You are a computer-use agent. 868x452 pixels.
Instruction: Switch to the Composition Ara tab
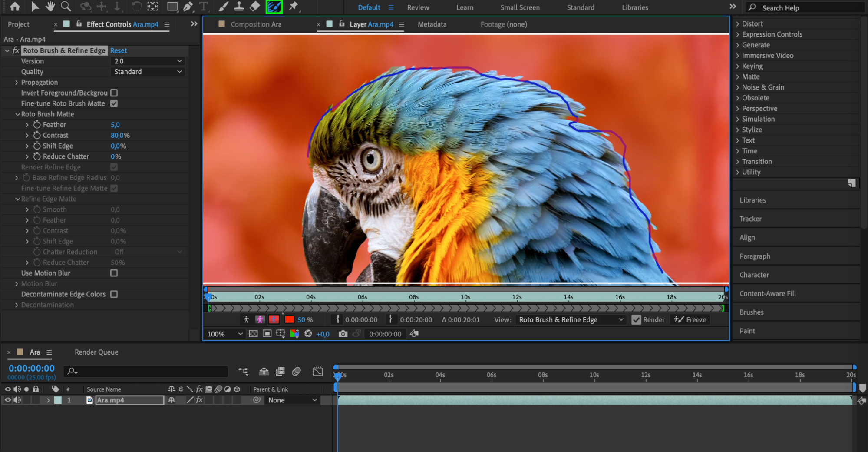tap(256, 24)
